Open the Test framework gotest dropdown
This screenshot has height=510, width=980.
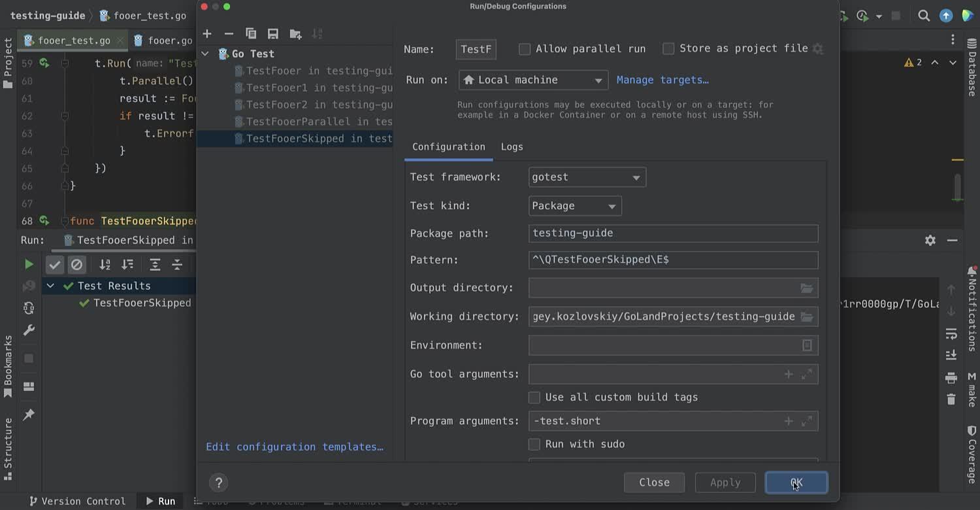point(587,177)
